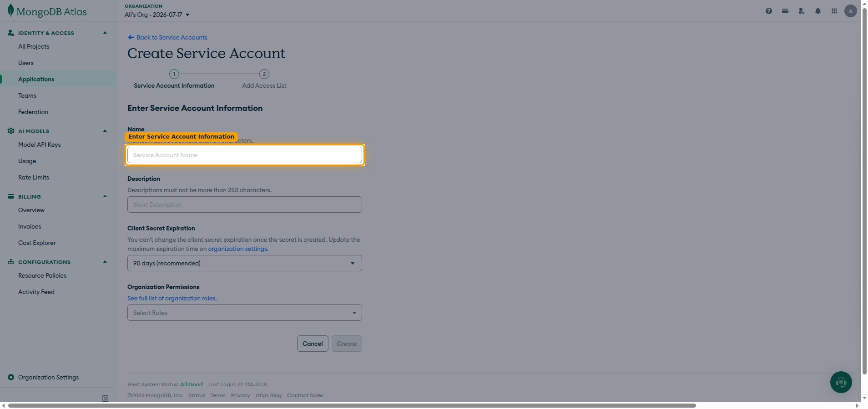The width and height of the screenshot is (868, 409).
Task: Open Teams in sidebar
Action: [x=27, y=95]
